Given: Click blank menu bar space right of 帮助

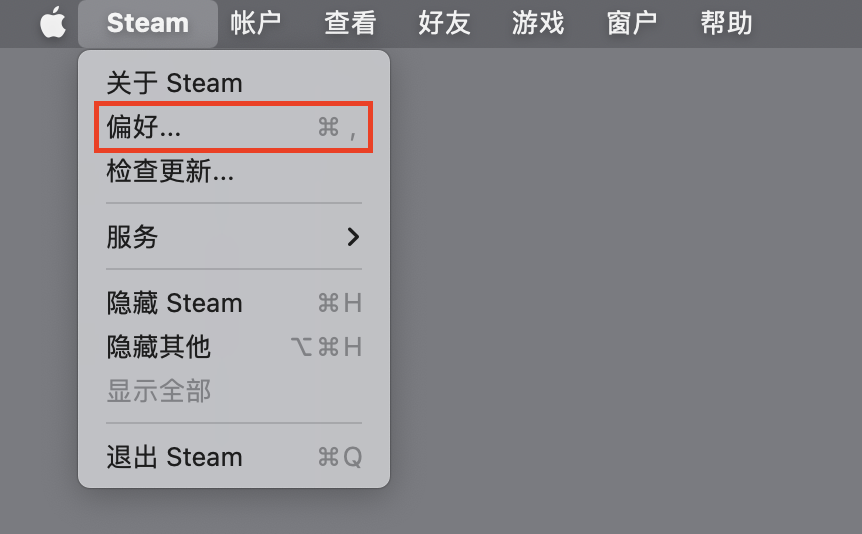Looking at the screenshot, I should pyautogui.click(x=810, y=23).
